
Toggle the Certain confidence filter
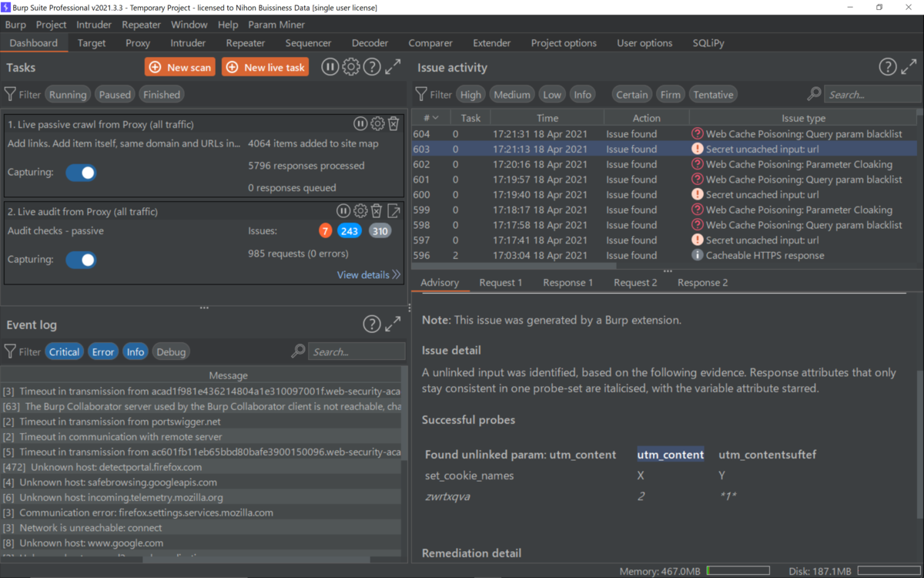[632, 95]
